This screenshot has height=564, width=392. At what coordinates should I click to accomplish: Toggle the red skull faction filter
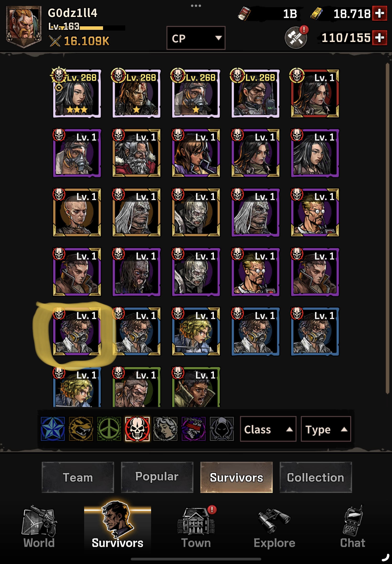pyautogui.click(x=137, y=429)
